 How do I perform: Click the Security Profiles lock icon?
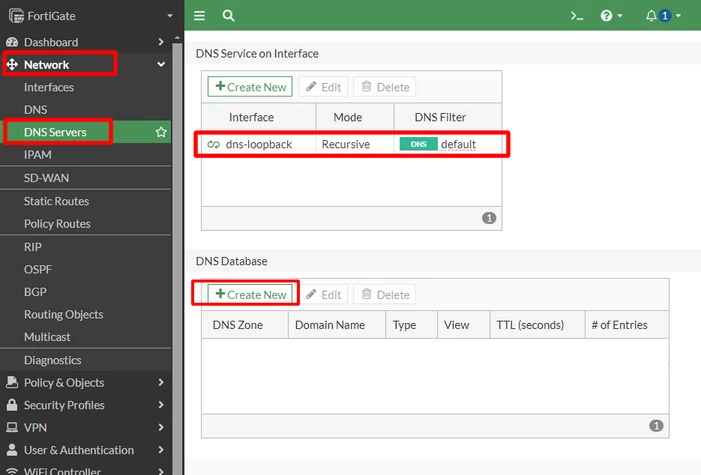click(12, 405)
